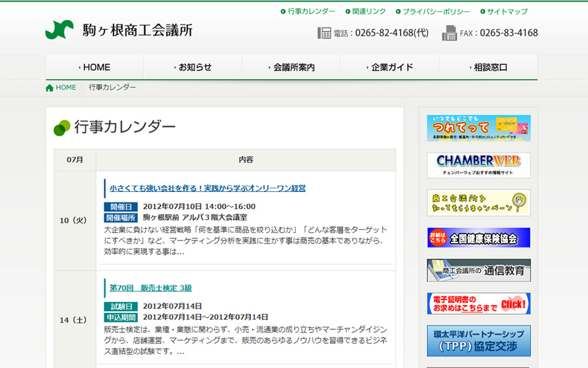Open the お知らせ menu item

[194, 67]
